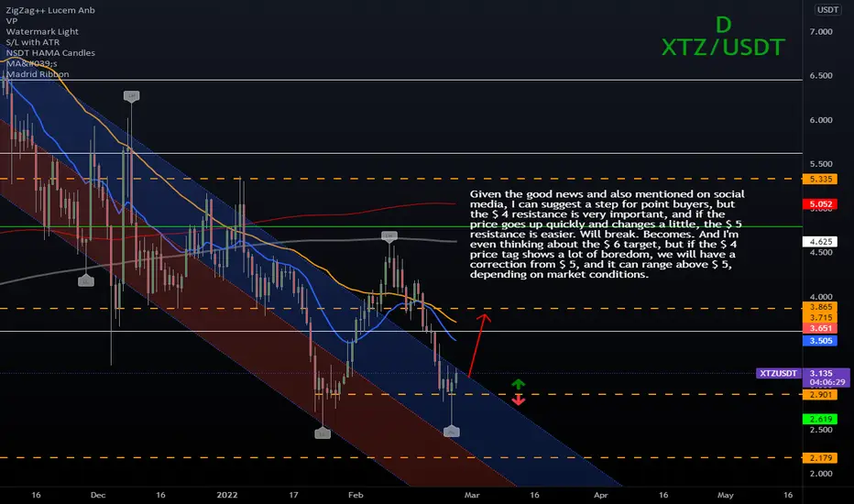Open the USDT currency selector
The width and height of the screenshot is (854, 504).
827,10
